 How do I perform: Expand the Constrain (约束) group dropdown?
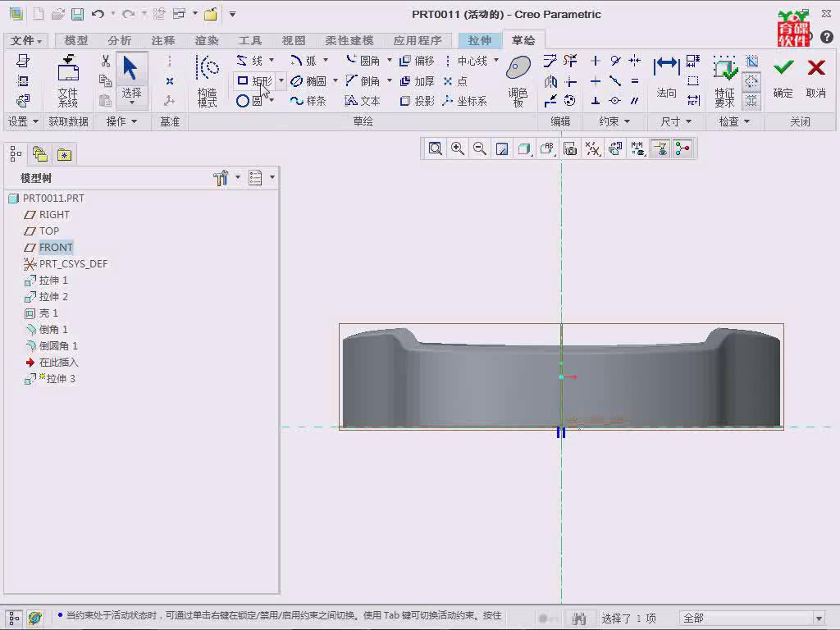(x=614, y=121)
